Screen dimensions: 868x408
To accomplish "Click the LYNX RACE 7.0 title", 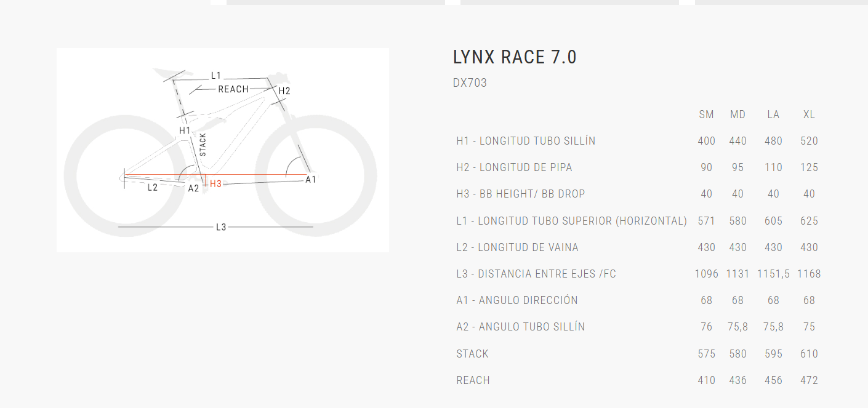I will point(515,57).
